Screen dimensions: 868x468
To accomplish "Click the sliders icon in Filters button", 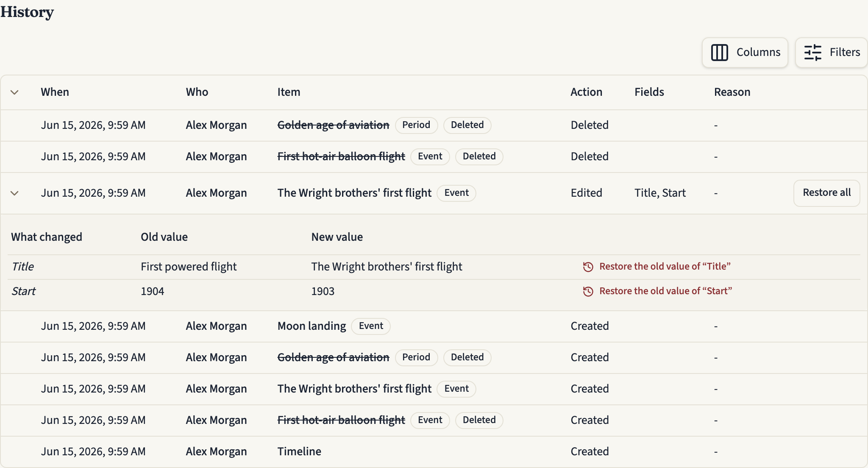I will tap(812, 53).
